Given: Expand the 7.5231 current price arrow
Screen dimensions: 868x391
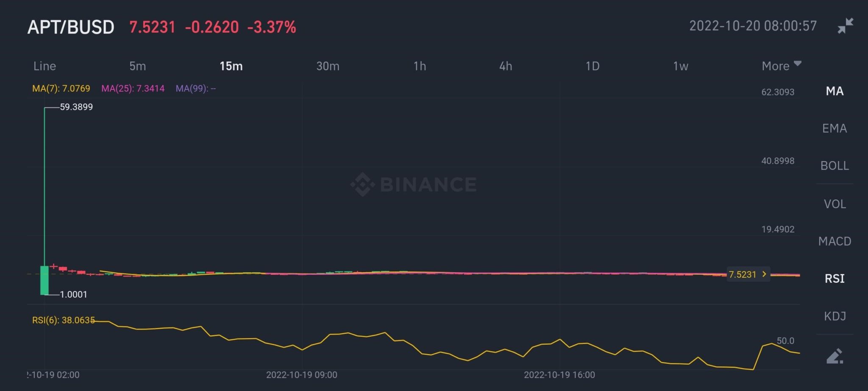Looking at the screenshot, I should coord(748,274).
